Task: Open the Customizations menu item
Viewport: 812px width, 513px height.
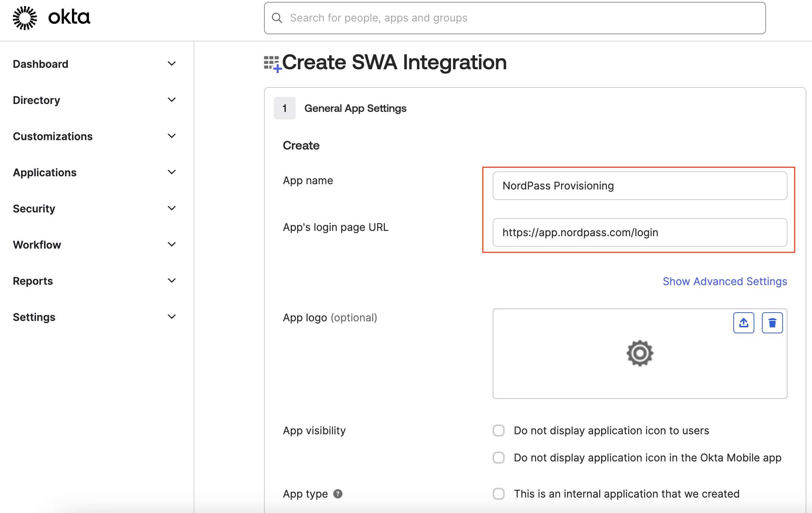Action: tap(53, 136)
